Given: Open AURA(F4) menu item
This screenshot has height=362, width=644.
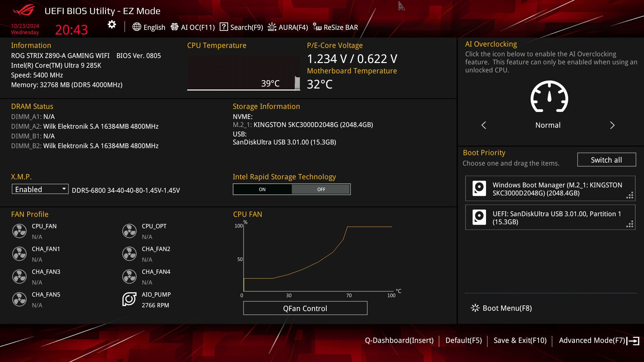Looking at the screenshot, I should [288, 27].
